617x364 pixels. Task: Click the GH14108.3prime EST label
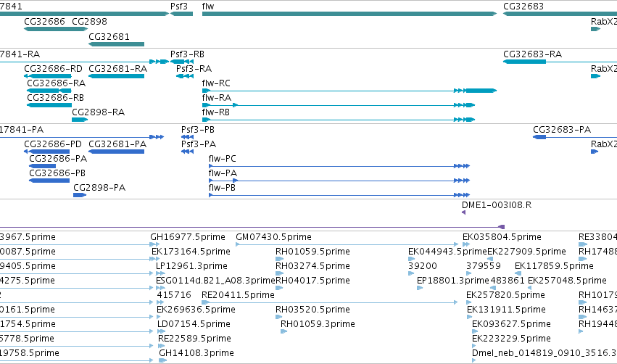(196, 353)
